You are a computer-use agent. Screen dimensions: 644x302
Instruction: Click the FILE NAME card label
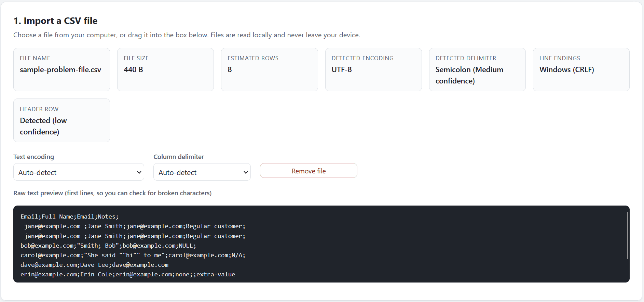pyautogui.click(x=35, y=58)
